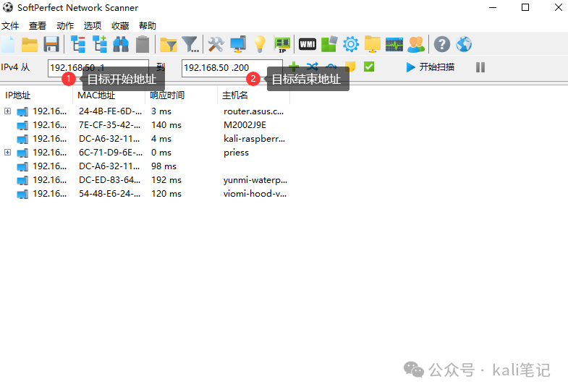Click the router.asus.c... hostname cell
568x392 pixels.
(253, 111)
